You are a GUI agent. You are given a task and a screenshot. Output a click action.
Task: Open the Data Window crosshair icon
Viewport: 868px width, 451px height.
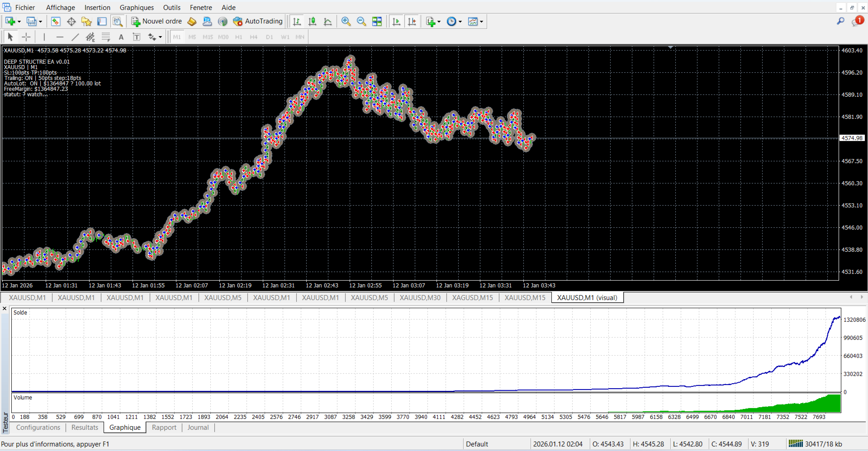pyautogui.click(x=71, y=21)
